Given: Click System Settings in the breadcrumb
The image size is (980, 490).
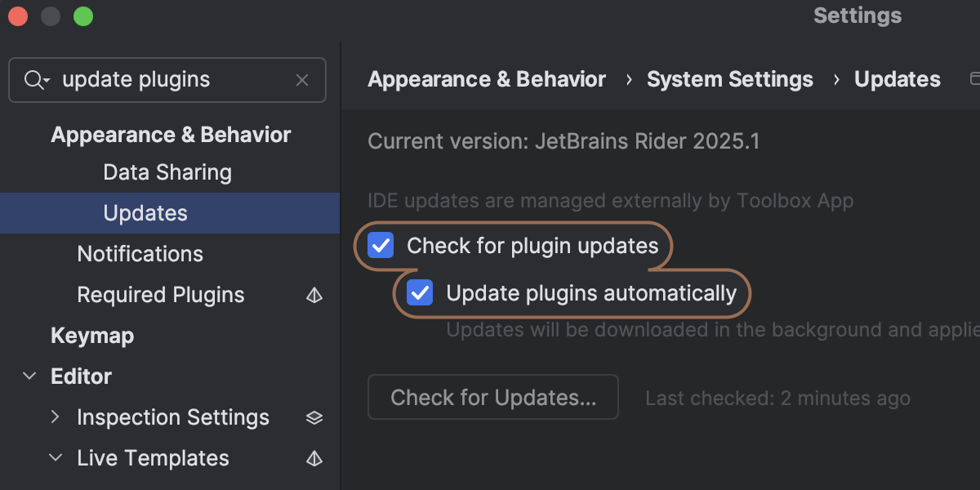Looking at the screenshot, I should click(729, 79).
